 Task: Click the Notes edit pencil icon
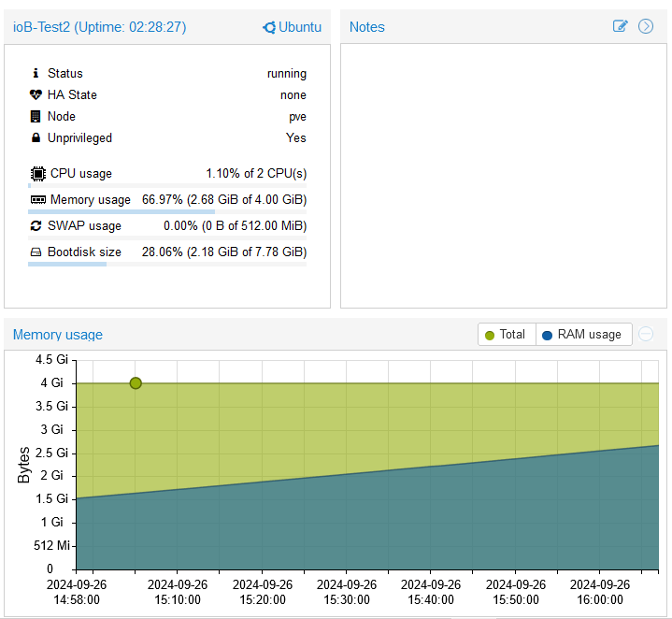(621, 26)
